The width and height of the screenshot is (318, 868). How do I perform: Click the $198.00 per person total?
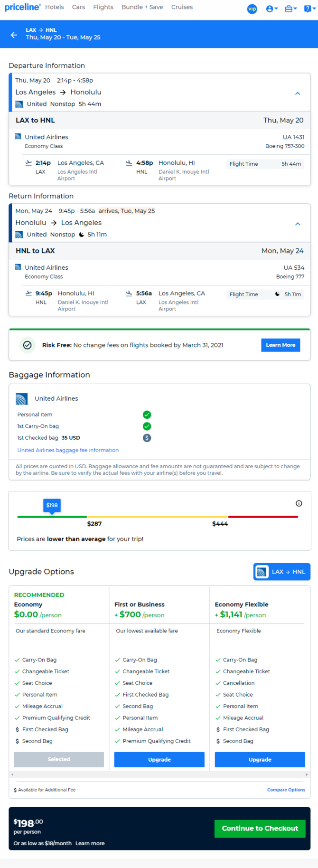28,826
